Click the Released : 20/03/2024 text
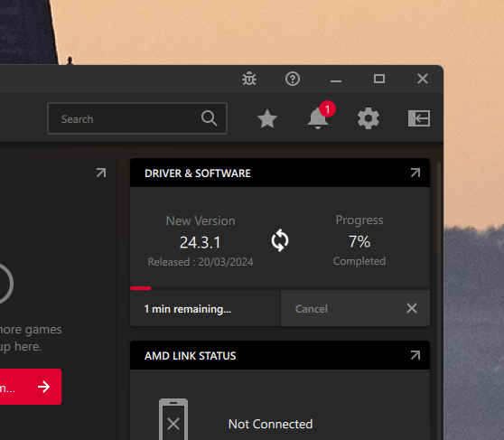 point(201,262)
